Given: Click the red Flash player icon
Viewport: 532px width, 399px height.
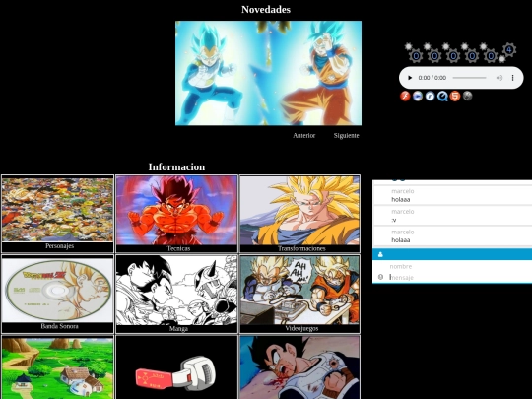Looking at the screenshot, I should click(405, 96).
